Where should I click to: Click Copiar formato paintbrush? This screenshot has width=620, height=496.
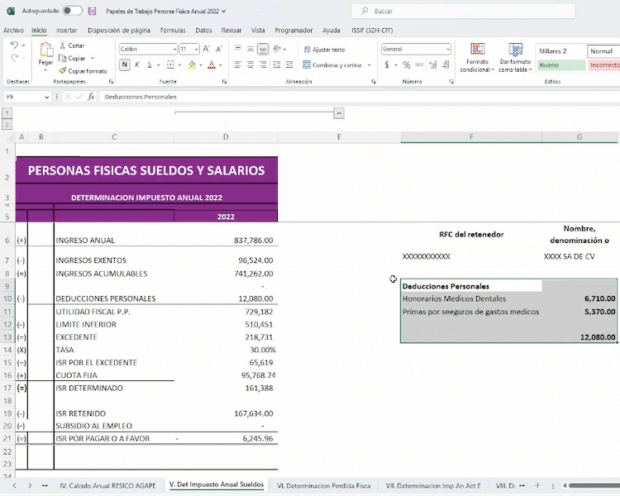[83, 71]
